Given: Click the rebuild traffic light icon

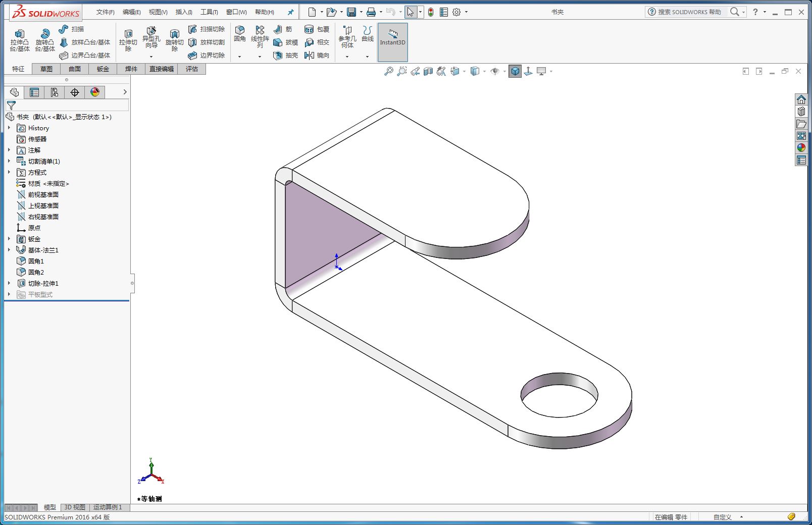Looking at the screenshot, I should pos(431,12).
